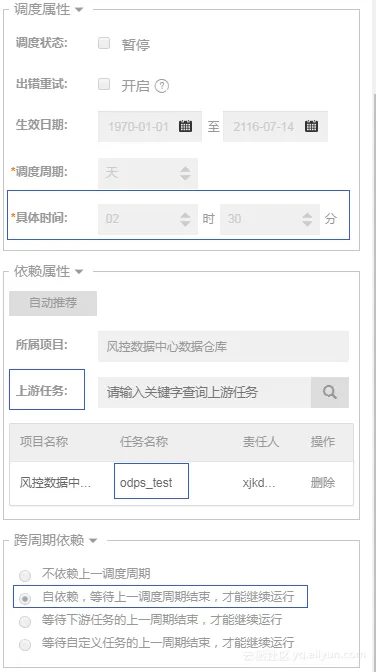Select 自依赖 radio option
This screenshot has height=672, width=376.
(x=25, y=598)
